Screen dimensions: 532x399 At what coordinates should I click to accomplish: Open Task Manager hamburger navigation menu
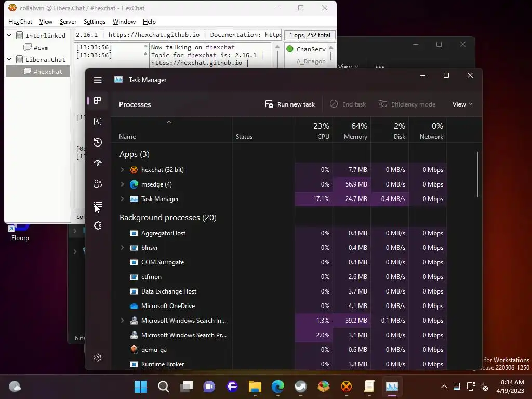[x=98, y=80]
